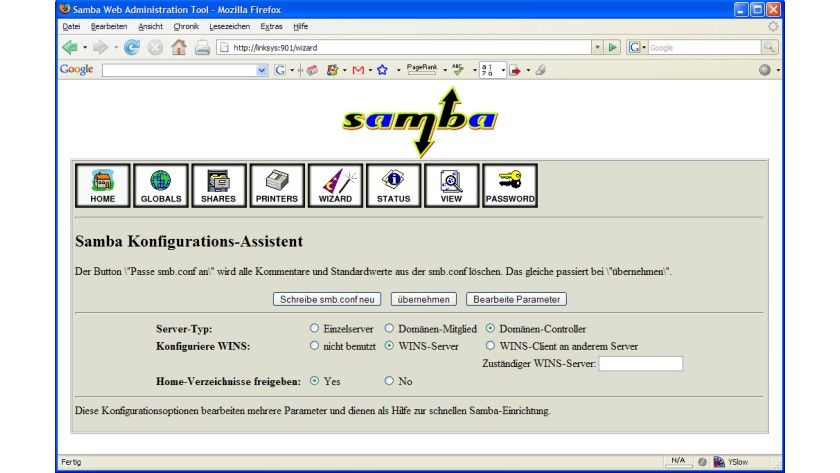
Task: Click Schreibe smb.conf neu button
Action: tap(327, 299)
